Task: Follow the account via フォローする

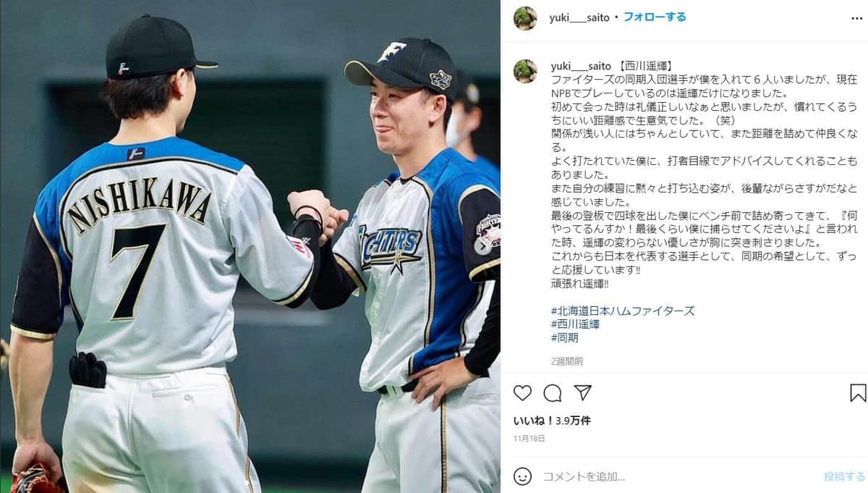Action: click(x=655, y=17)
